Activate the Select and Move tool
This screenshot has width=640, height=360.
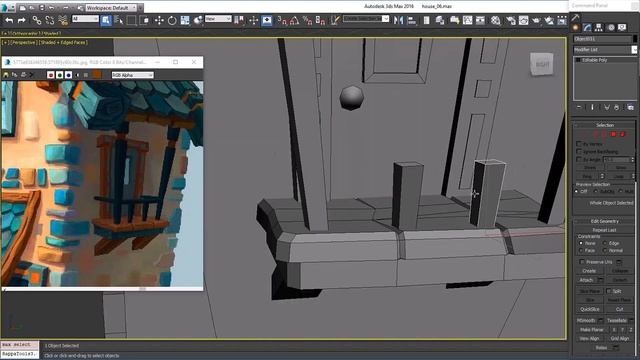click(x=159, y=20)
